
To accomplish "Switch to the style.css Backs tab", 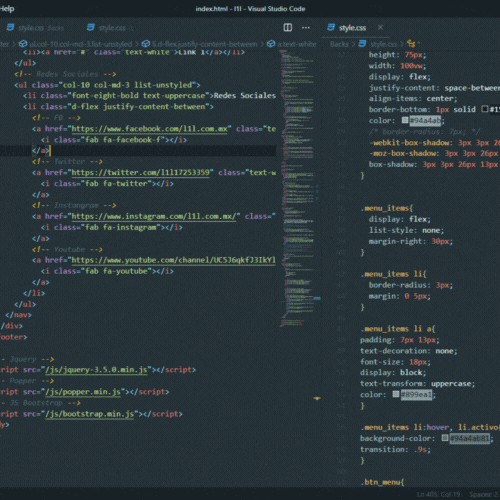I will (x=35, y=28).
